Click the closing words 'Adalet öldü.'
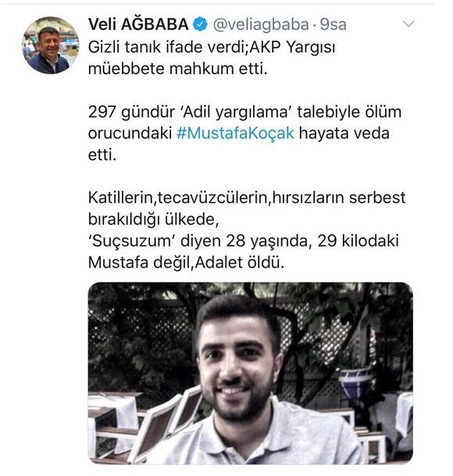The height and width of the screenshot is (476, 453). coord(240,263)
